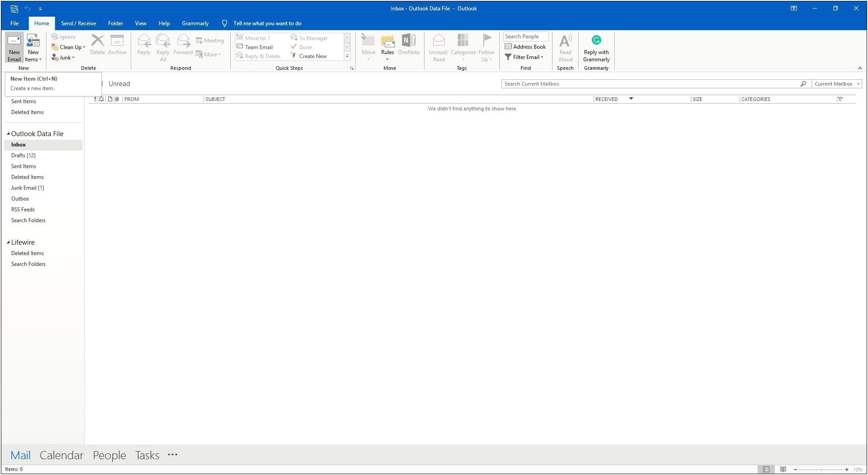This screenshot has width=868, height=475.
Task: Click the New Email icon
Action: (x=14, y=41)
